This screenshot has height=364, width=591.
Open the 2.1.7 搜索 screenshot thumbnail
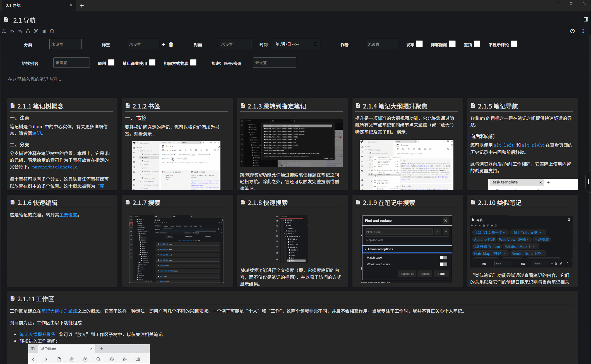coord(176,248)
